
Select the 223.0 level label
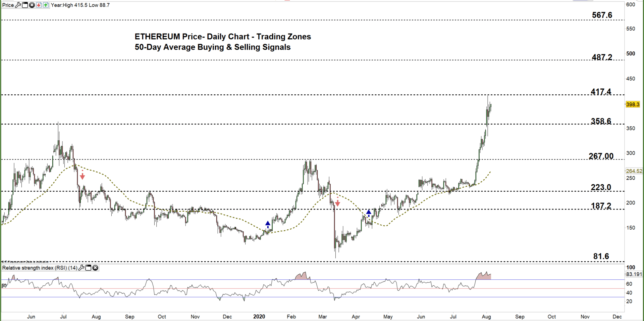601,187
